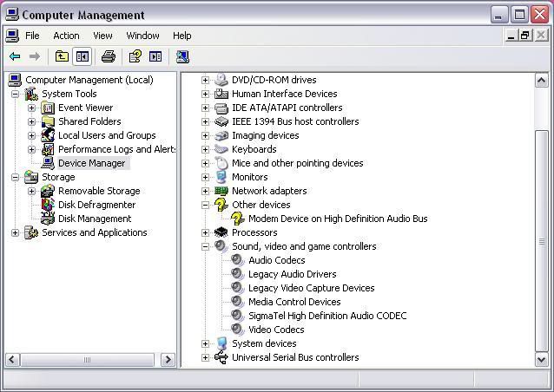Expand the Monitors category
Screen dimensions: 554x392
(x=205, y=177)
